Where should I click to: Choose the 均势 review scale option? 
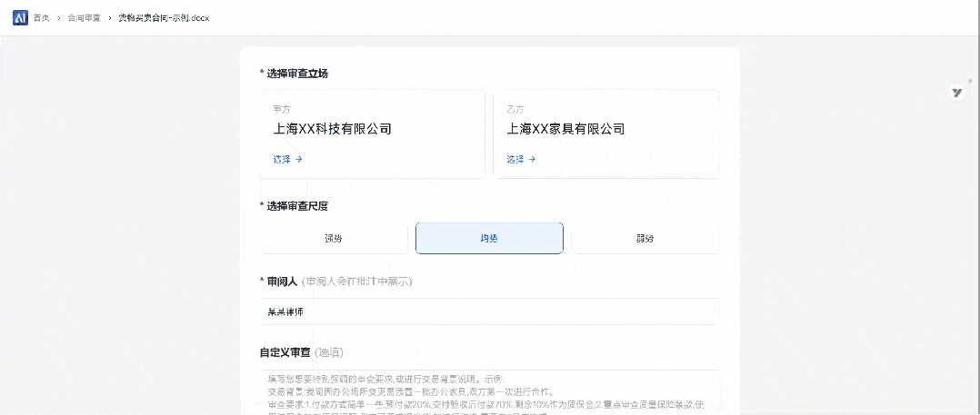(x=489, y=239)
